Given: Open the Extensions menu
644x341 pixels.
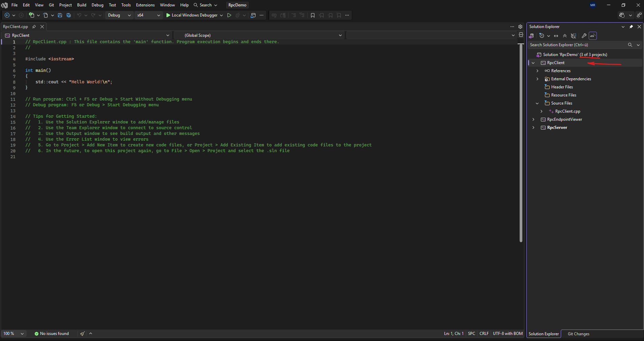Looking at the screenshot, I should click(x=145, y=5).
